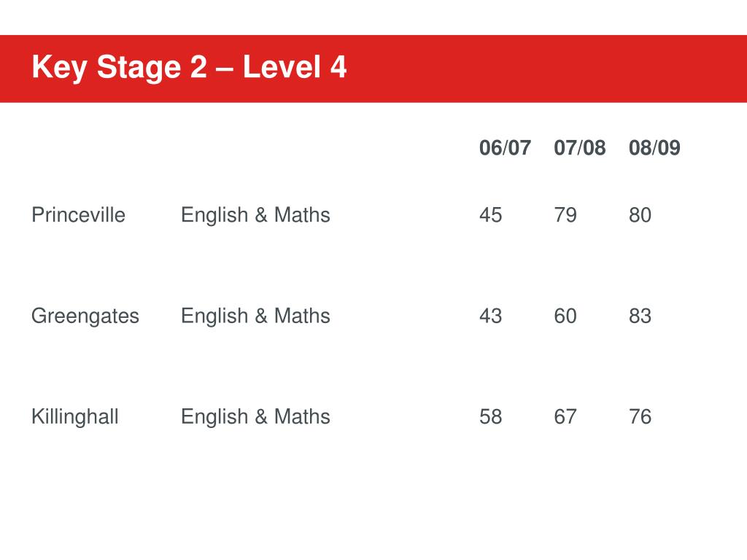Click Killinghall's 06/07 value 58
This screenshot has width=747, height=560.
[x=491, y=417]
